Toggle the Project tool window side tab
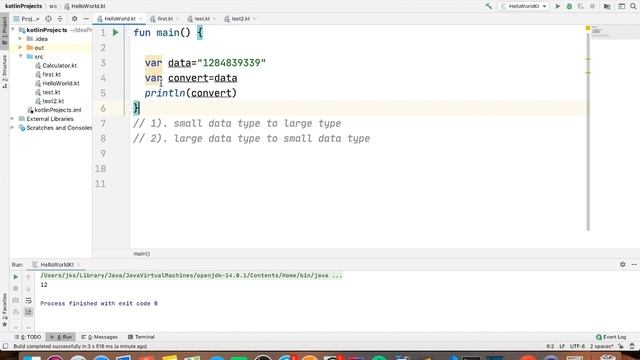Screen dimensions: 640x360 pos(4,31)
